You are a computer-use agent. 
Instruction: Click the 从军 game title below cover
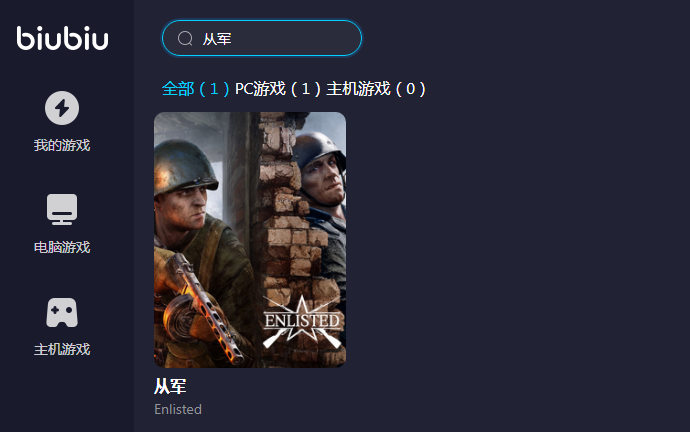tap(170, 386)
